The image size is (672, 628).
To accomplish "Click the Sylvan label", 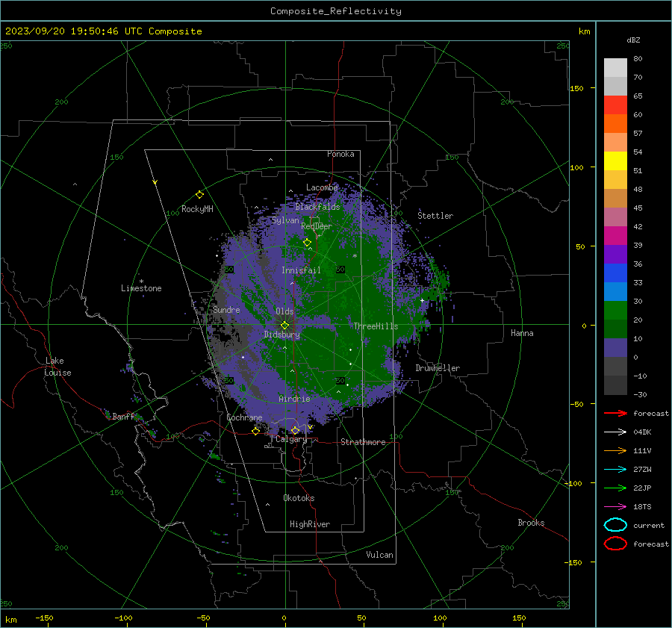I will click(x=285, y=220).
